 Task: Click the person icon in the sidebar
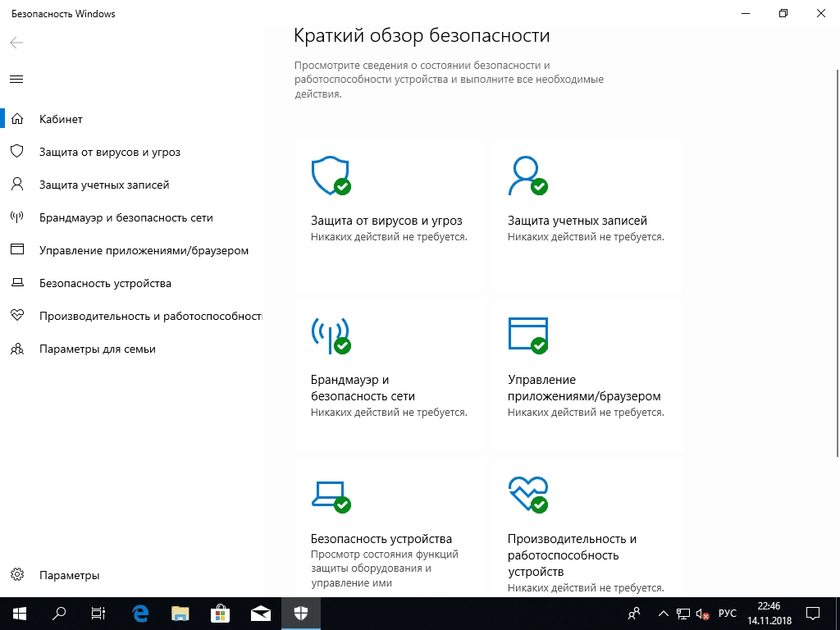tap(17, 185)
